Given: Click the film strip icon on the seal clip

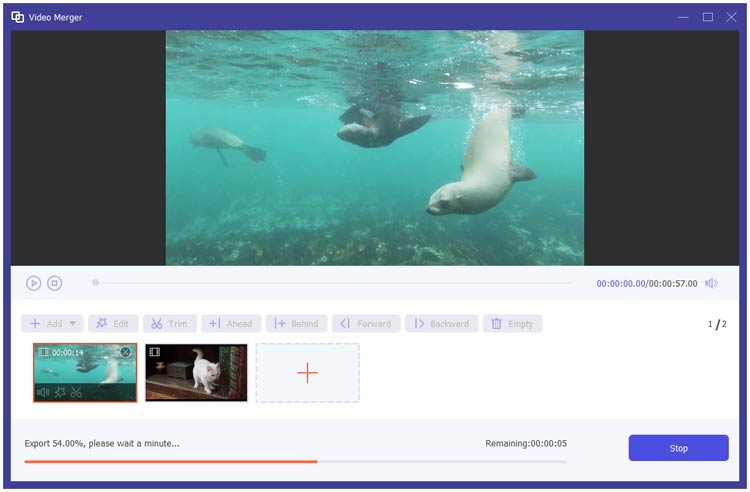Looking at the screenshot, I should click(43, 352).
